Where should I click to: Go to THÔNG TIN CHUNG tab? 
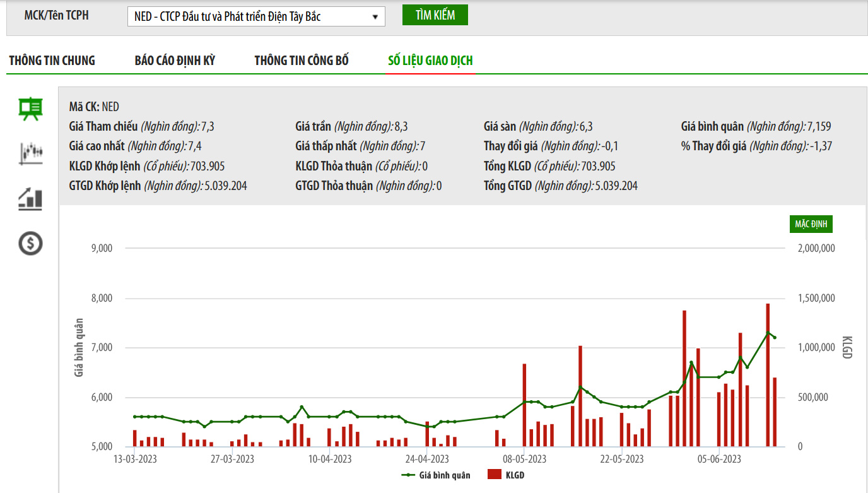pyautogui.click(x=52, y=61)
